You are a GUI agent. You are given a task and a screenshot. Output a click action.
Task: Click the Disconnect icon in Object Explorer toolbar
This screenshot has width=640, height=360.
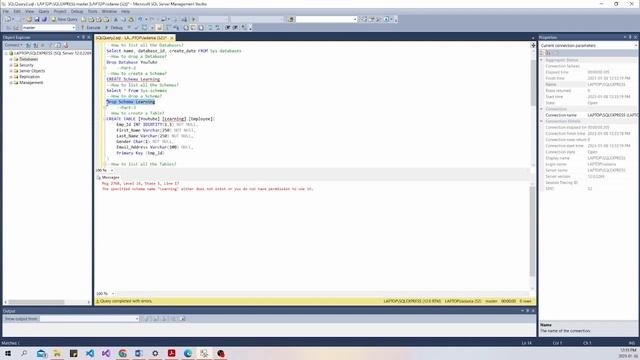(x=36, y=45)
